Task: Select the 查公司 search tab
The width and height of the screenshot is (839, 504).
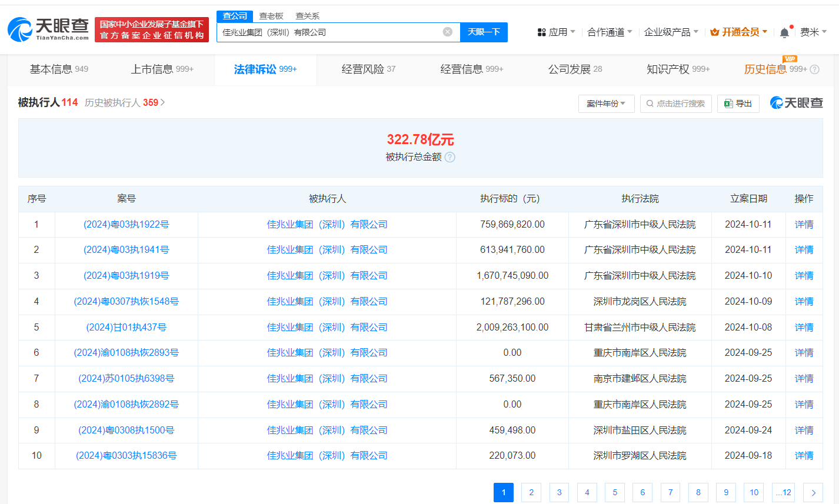Action: pyautogui.click(x=235, y=16)
